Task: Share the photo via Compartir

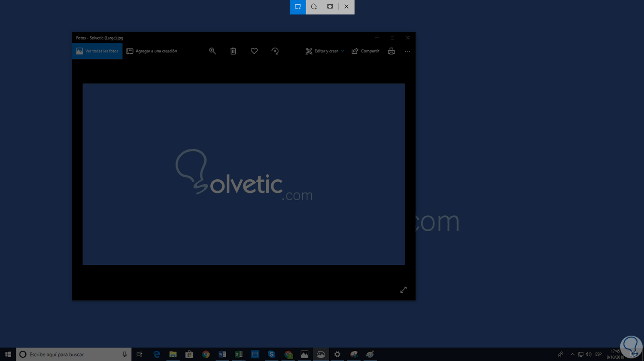Action: (365, 51)
